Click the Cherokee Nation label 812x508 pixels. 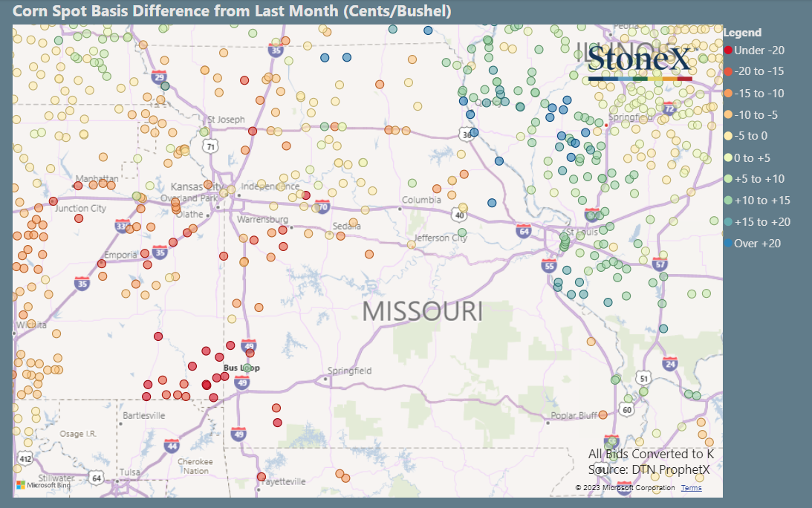(195, 466)
